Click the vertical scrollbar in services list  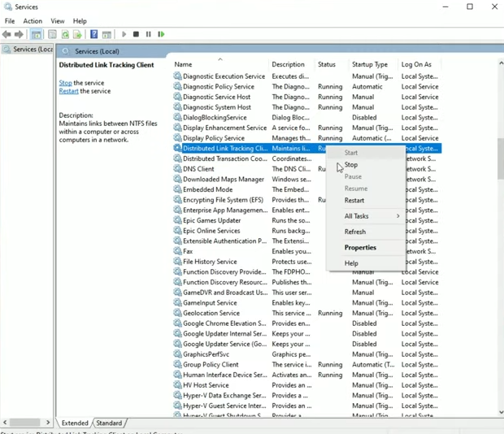(500, 158)
